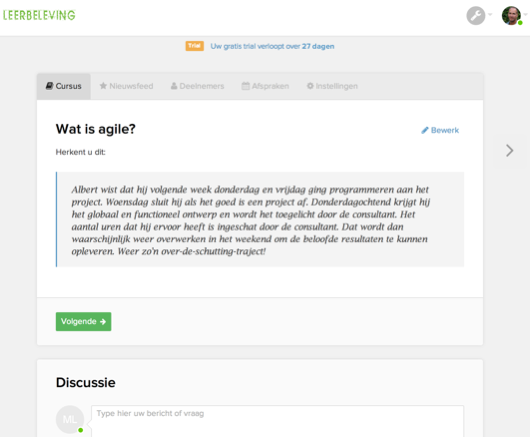The image size is (530, 437).
Task: Click the book icon on Cursus tab
Action: tap(50, 86)
